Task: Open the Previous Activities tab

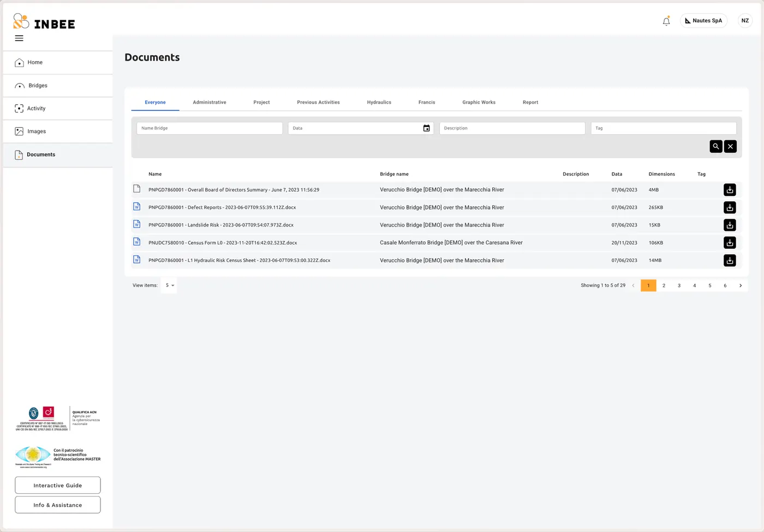Action: [x=318, y=103]
